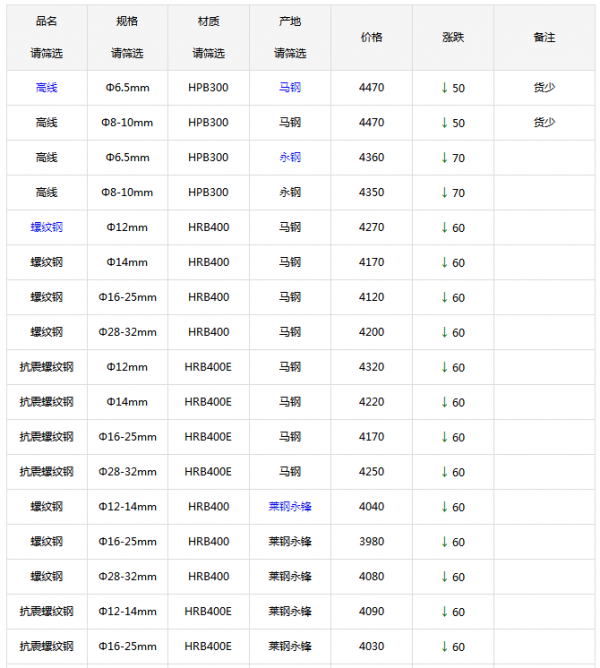Click the ↓70 change in the 4360 row
The width and height of the screenshot is (600, 668).
click(453, 158)
